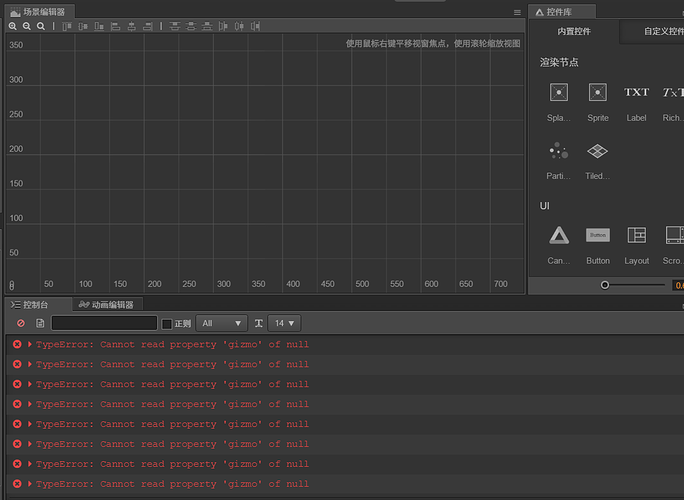Select the Layout UI widget
The image size is (684, 500).
click(636, 245)
